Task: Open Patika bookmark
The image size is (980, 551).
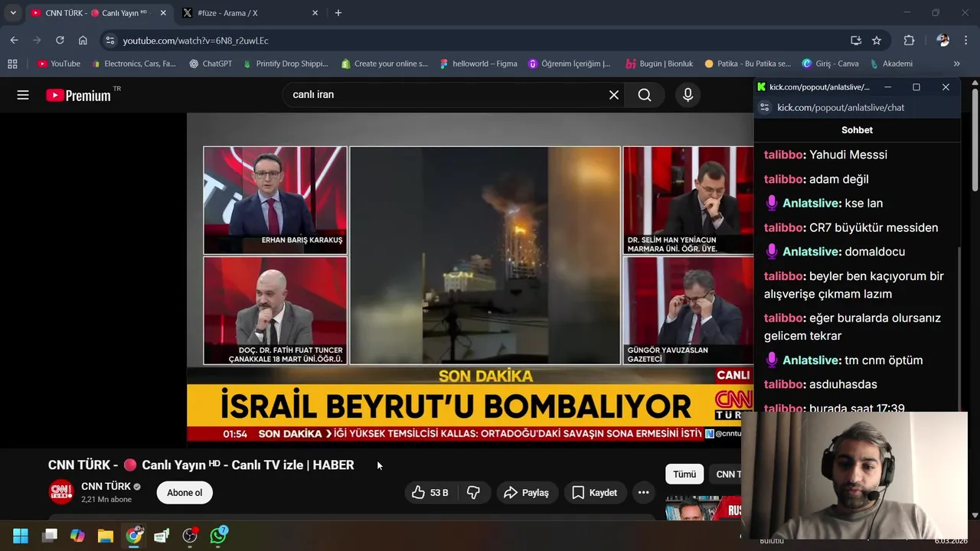Action: [x=747, y=64]
